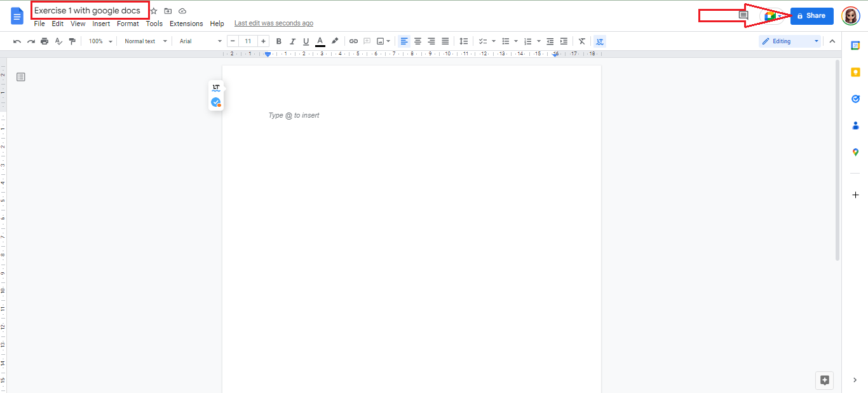
Task: Open the line spacing options
Action: (x=463, y=41)
